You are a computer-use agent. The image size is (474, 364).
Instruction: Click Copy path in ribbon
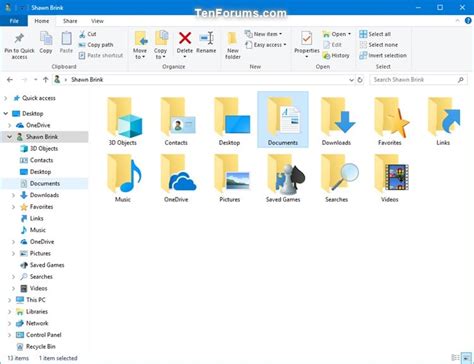pyautogui.click(x=96, y=45)
